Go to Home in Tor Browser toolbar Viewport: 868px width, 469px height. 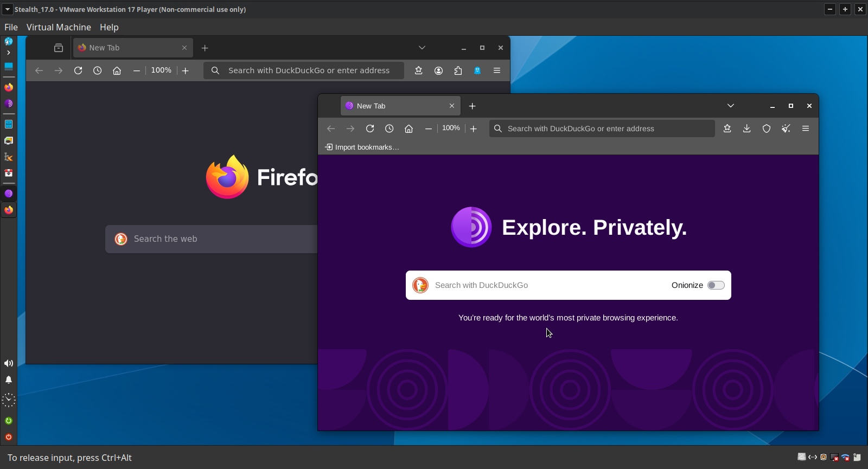409,129
